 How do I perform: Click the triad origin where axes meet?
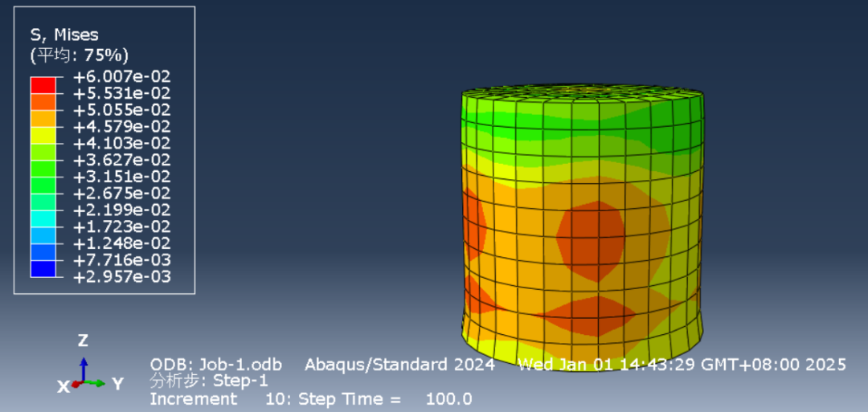click(82, 383)
